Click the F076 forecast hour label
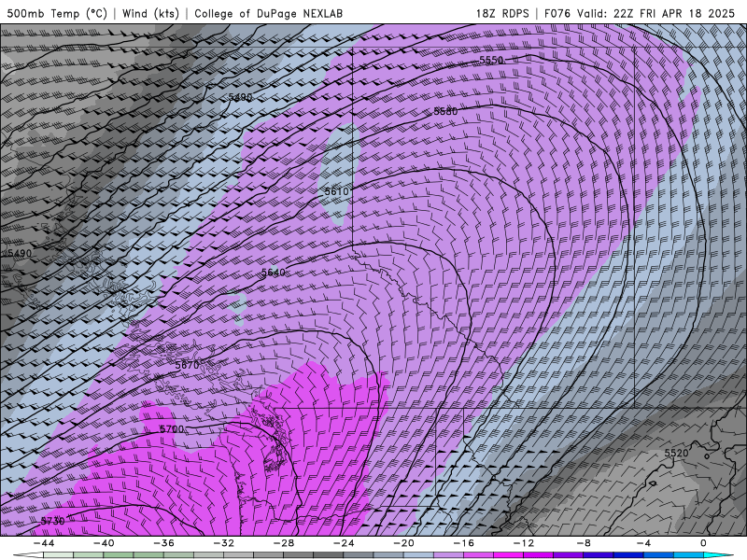747x560 pixels. [x=557, y=13]
